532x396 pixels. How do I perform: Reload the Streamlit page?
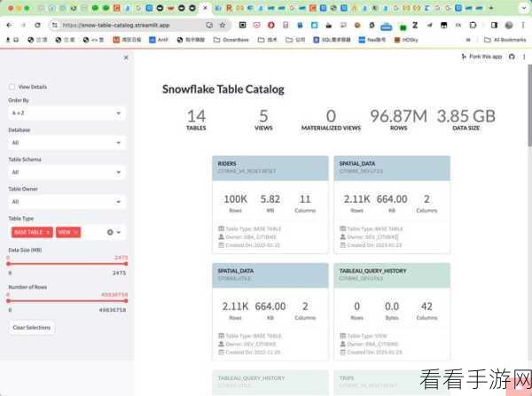pyautogui.click(x=37, y=25)
